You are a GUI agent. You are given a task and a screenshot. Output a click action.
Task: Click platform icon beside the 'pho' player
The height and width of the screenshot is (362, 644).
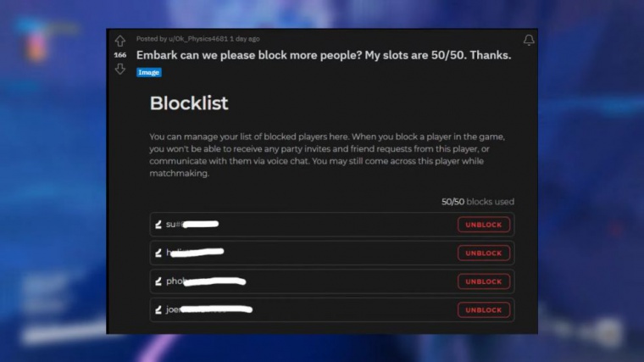point(158,281)
